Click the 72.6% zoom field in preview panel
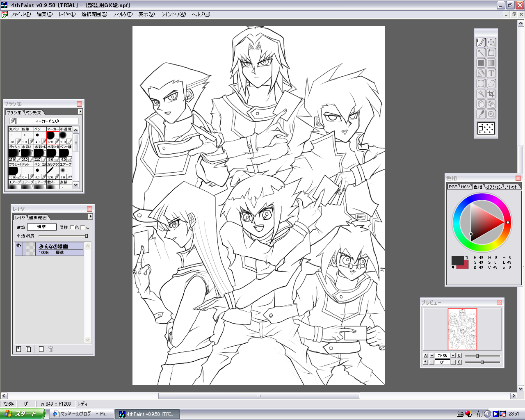525x420 pixels. pyautogui.click(x=442, y=356)
